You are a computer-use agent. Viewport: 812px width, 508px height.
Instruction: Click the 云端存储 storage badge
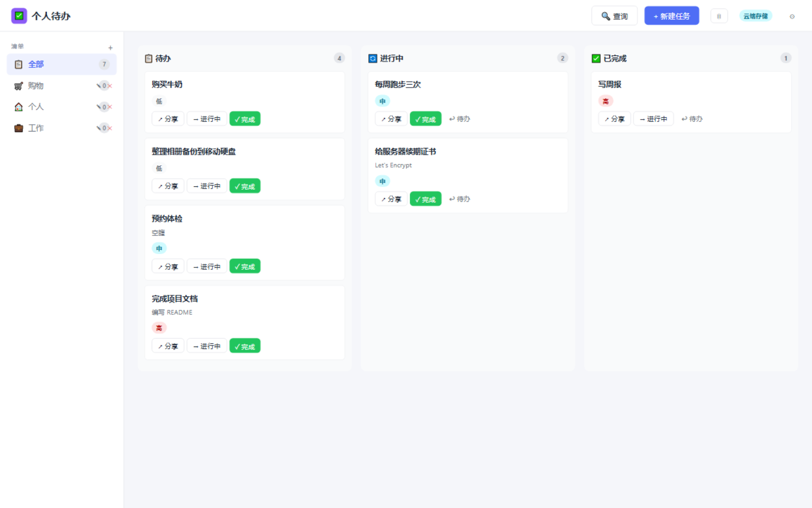756,16
